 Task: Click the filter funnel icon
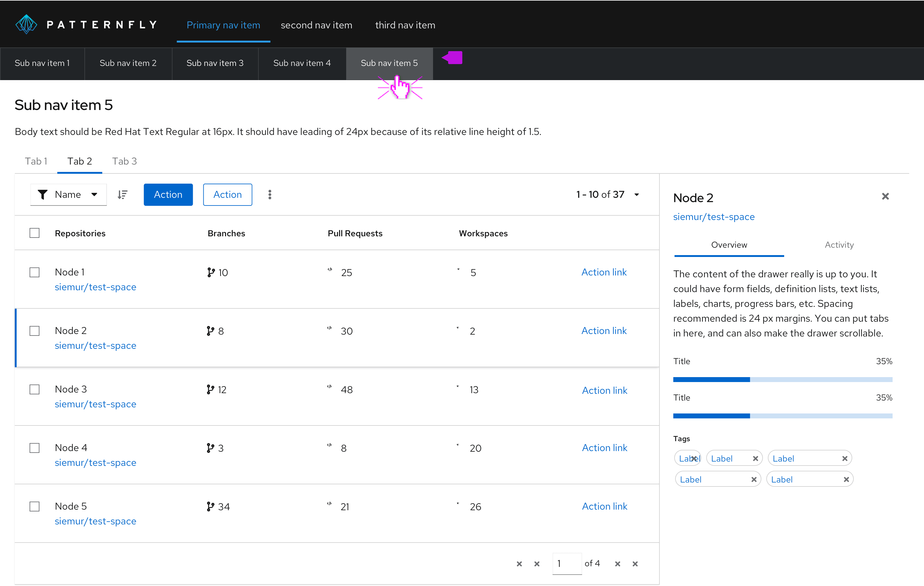coord(43,195)
